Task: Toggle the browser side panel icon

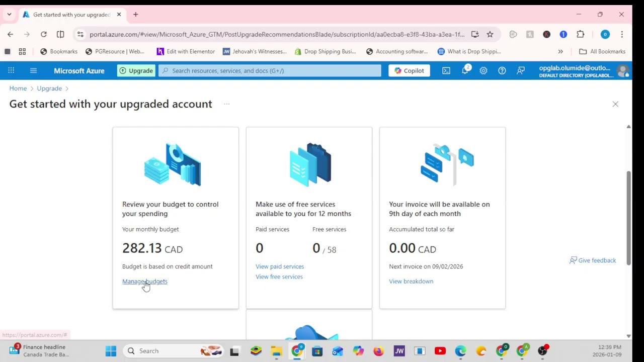Action: click(60, 34)
